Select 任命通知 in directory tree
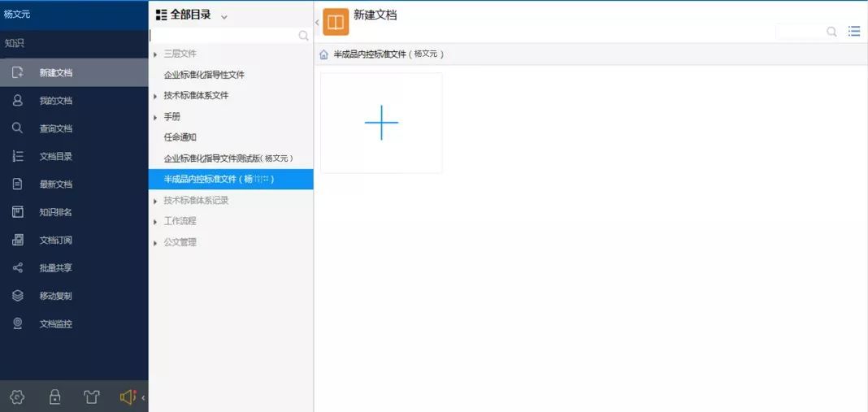This screenshot has height=412, width=868. (180, 137)
